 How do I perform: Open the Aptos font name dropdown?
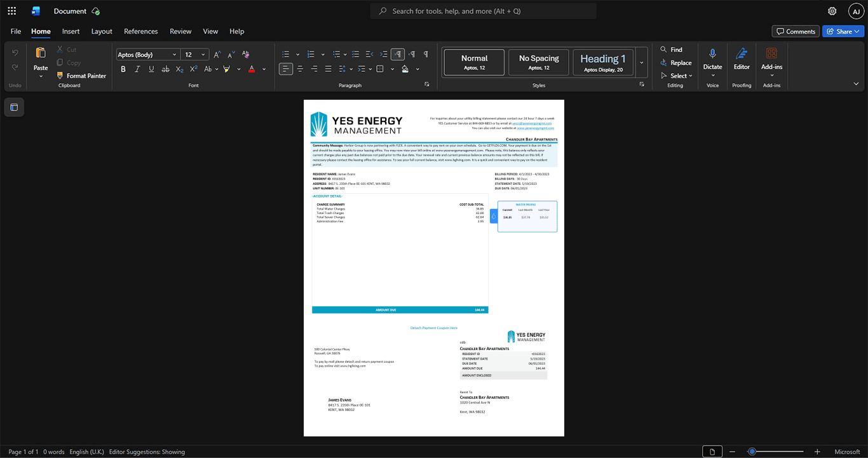click(x=147, y=55)
